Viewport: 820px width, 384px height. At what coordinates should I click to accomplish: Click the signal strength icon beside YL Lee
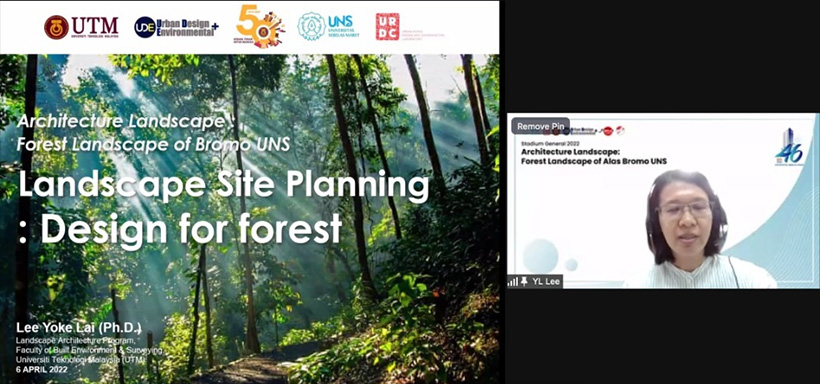pos(513,282)
